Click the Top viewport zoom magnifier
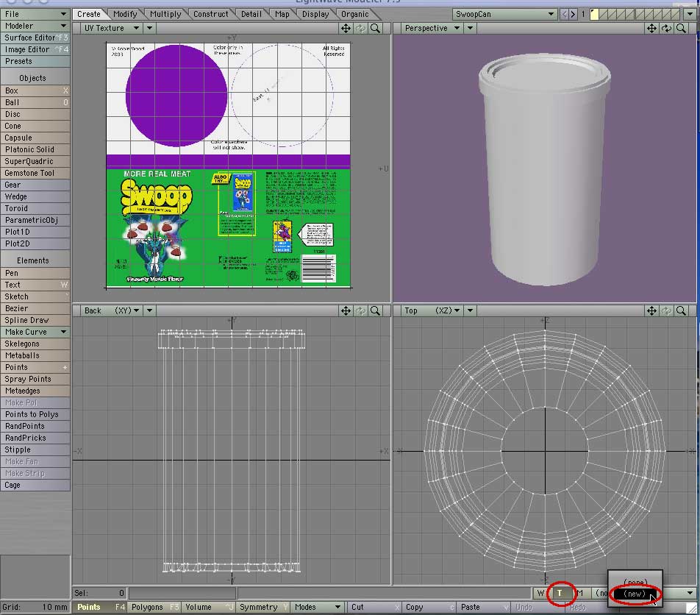The image size is (700, 615). (x=681, y=310)
